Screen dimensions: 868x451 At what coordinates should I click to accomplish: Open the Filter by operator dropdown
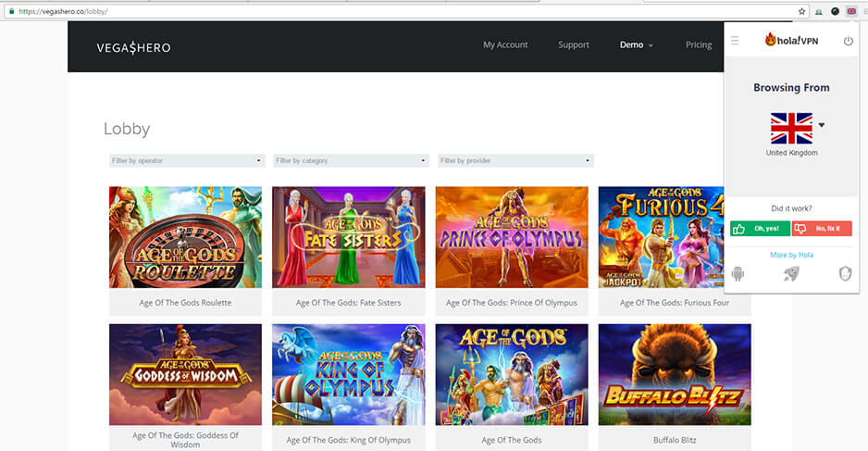[x=187, y=161]
